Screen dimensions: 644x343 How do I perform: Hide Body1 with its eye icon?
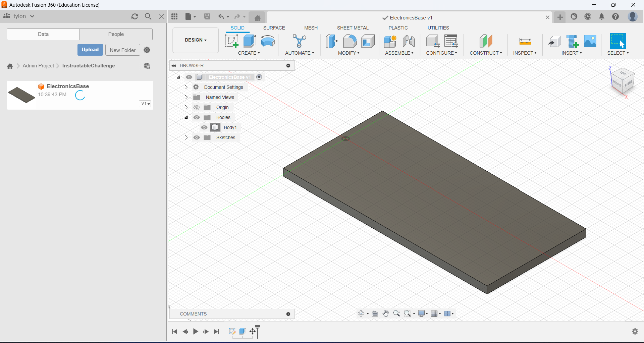(x=204, y=127)
